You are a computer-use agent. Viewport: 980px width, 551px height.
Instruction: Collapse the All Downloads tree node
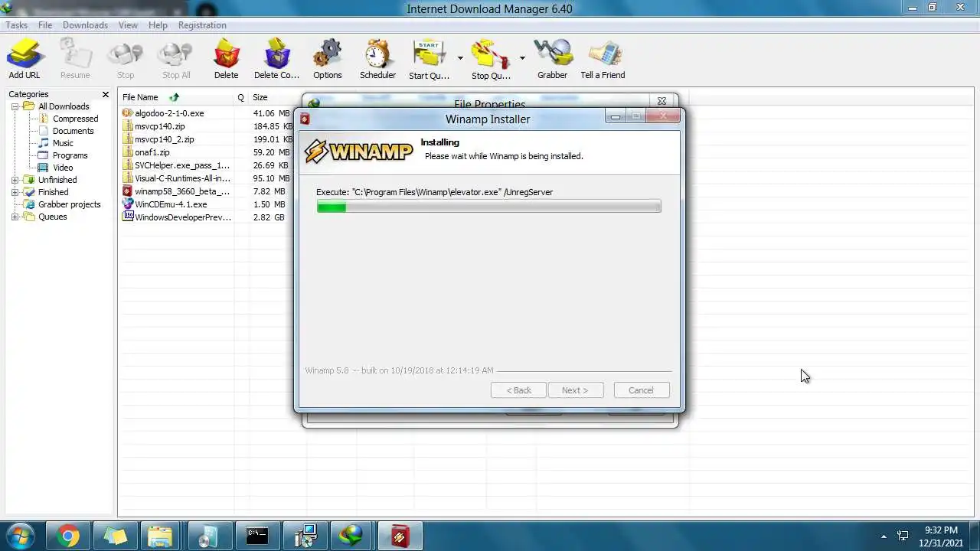click(15, 106)
